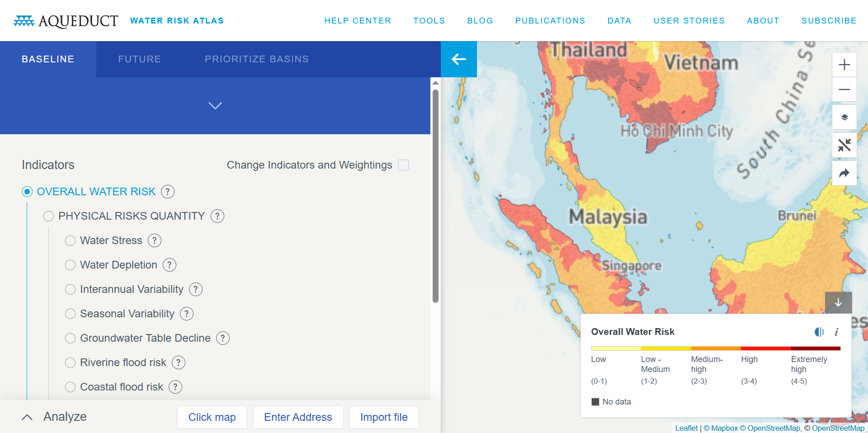Open help for Water Stress indicator
The width and height of the screenshot is (868, 433).
pos(155,240)
